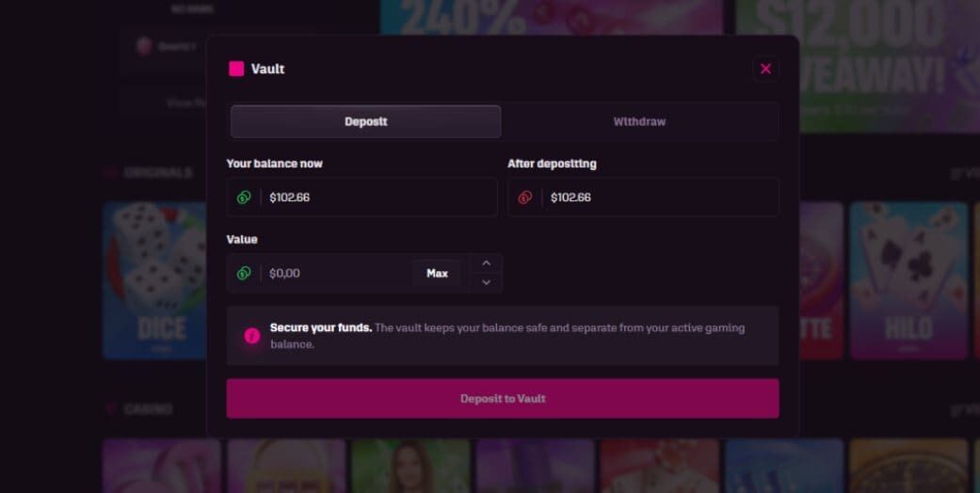Click the After depositing amount field
Image resolution: width=980 pixels, height=493 pixels.
pos(659,198)
